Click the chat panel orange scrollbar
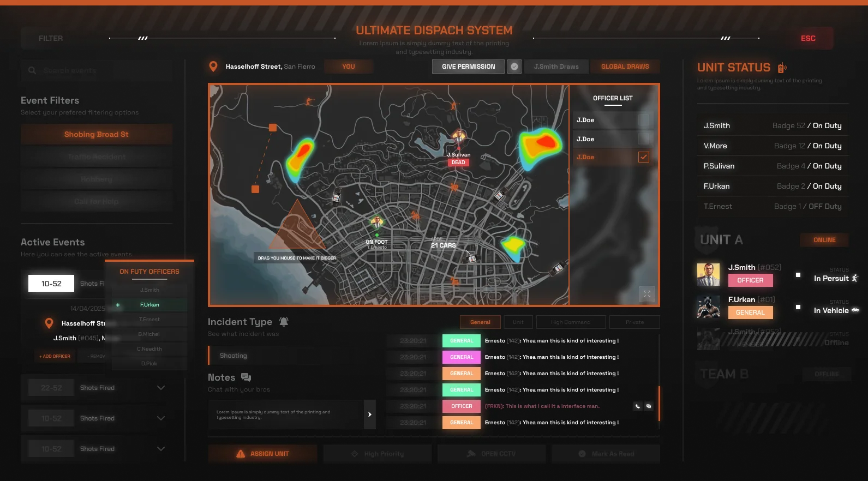The image size is (868, 481). [x=660, y=404]
